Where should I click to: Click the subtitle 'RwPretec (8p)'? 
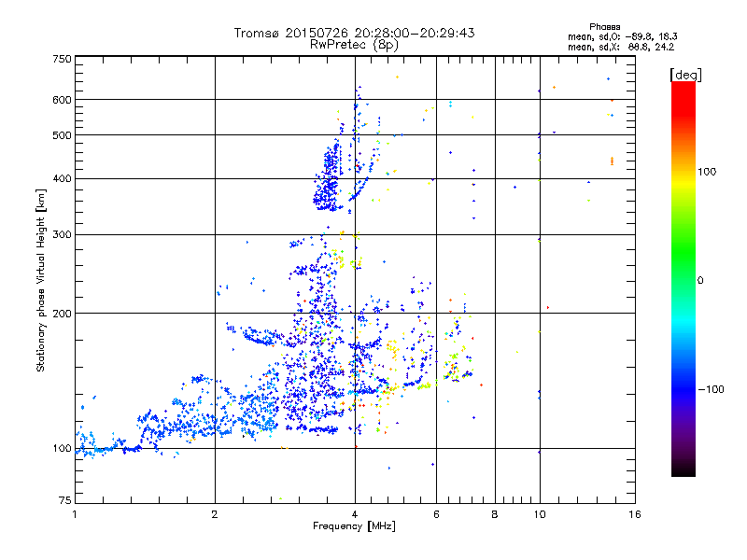pos(354,45)
